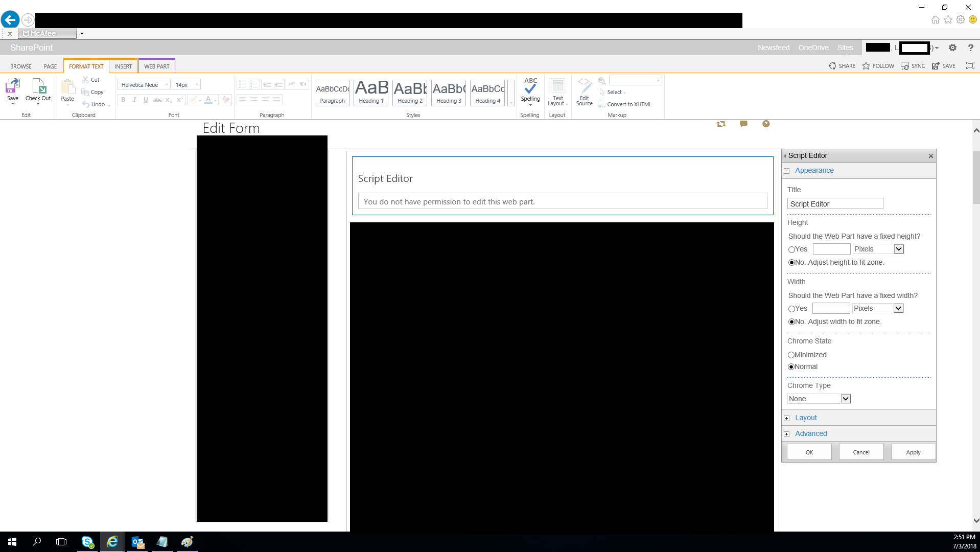Open the OneDrive link
The height and width of the screenshot is (552, 980).
[813, 48]
